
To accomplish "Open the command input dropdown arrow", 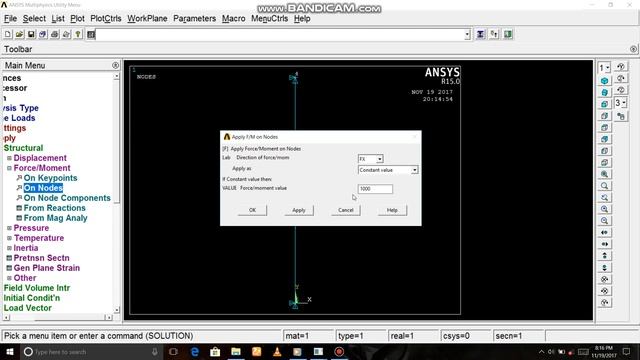I will pyautogui.click(x=467, y=34).
